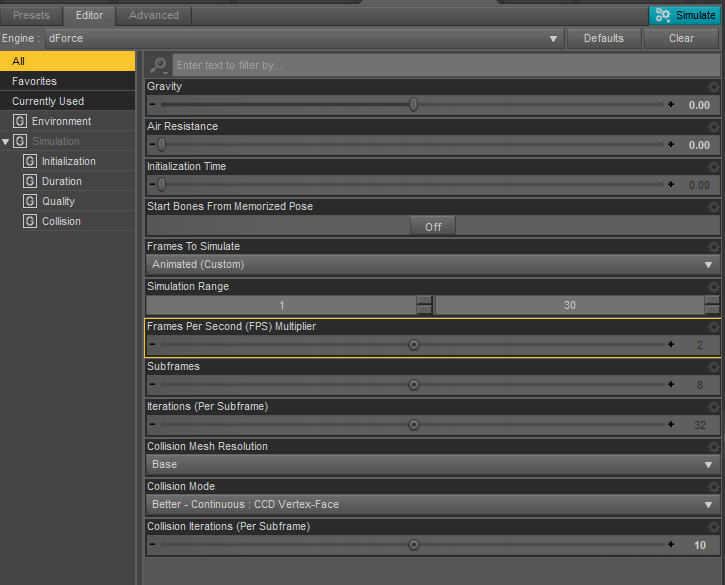Click the Air Resistance slider handle
This screenshot has height=585, width=725.
pyautogui.click(x=161, y=145)
